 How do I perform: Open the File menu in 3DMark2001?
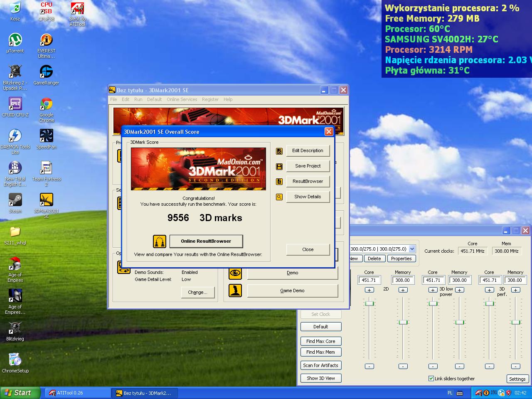point(113,99)
